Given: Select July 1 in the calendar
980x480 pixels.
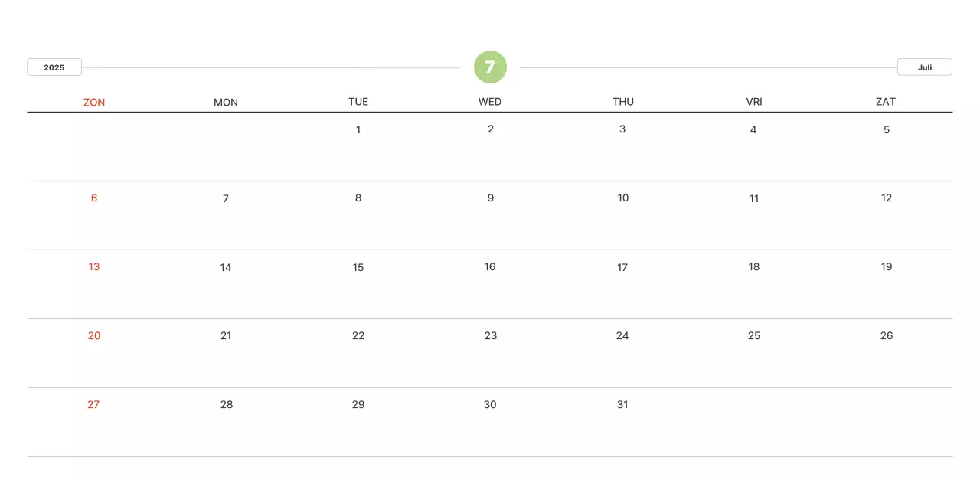Looking at the screenshot, I should [x=358, y=130].
